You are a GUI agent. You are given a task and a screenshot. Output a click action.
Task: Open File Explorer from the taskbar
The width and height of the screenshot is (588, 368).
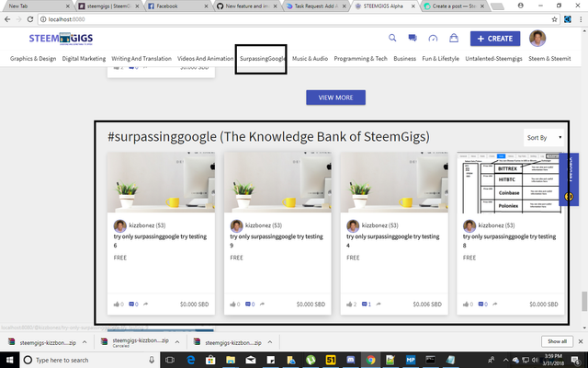[x=231, y=360]
